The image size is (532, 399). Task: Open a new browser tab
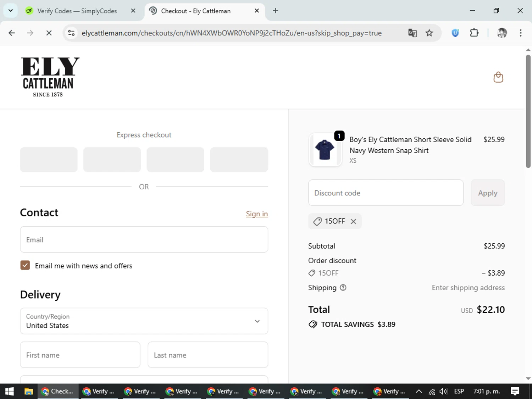pos(276,11)
